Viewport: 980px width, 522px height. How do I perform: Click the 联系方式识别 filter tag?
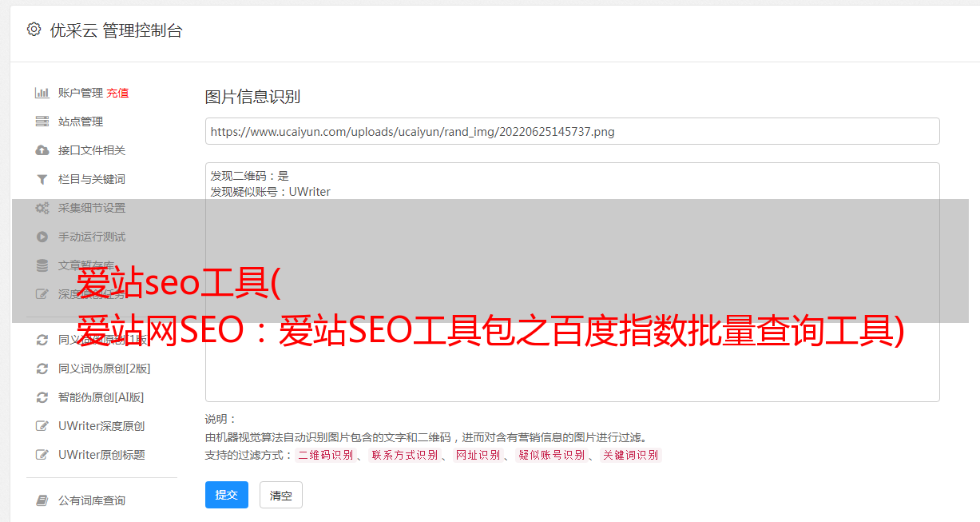coord(404,455)
